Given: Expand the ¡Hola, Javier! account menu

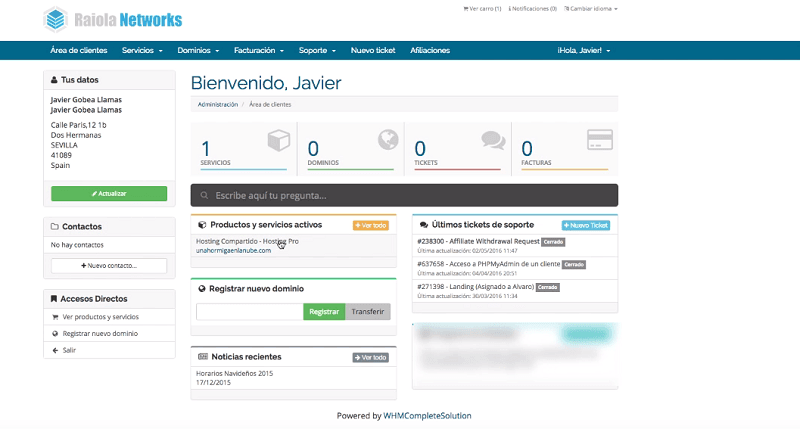Looking at the screenshot, I should pos(584,51).
